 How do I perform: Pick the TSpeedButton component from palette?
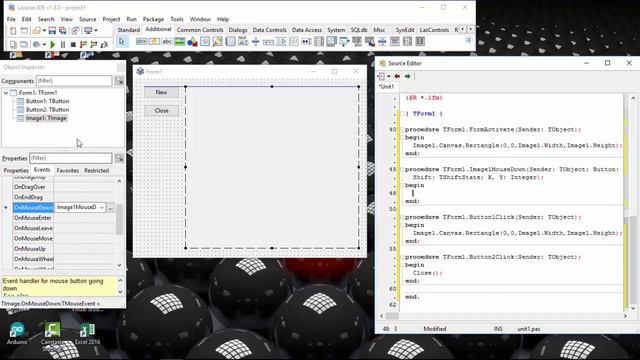tap(154, 42)
